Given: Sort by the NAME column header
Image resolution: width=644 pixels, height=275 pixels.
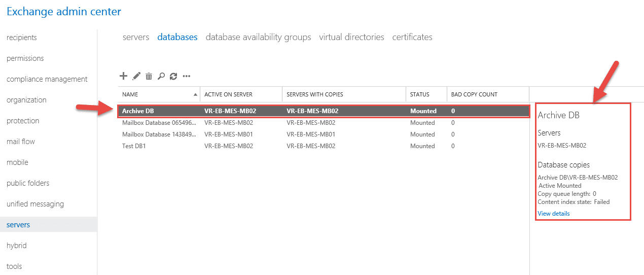Looking at the screenshot, I should pyautogui.click(x=130, y=94).
